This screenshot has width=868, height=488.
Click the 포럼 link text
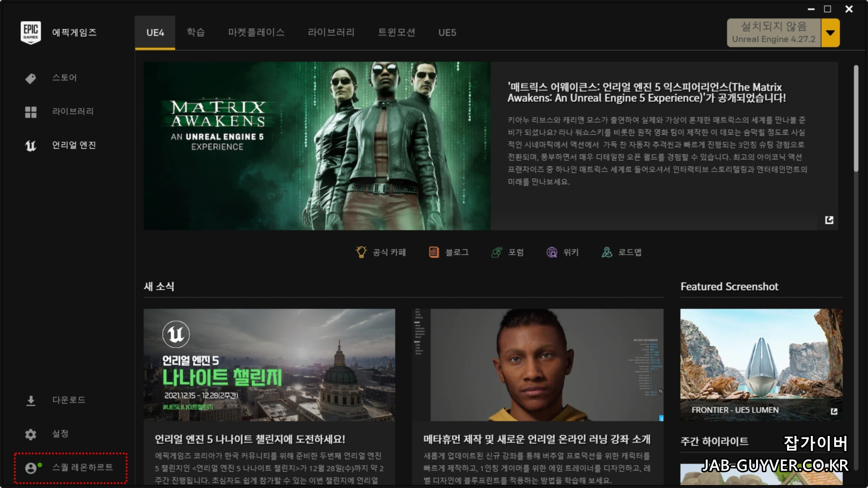[x=516, y=252]
